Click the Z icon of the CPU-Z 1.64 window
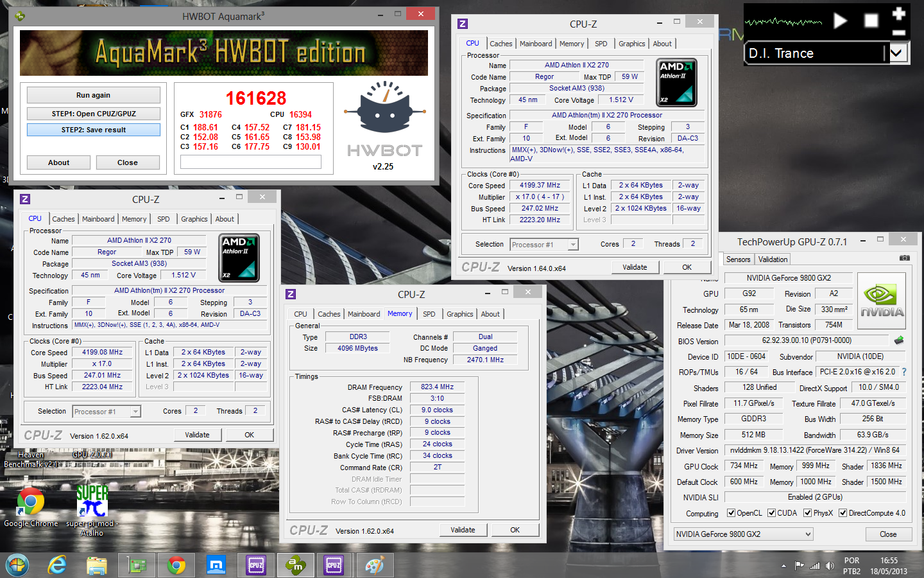The width and height of the screenshot is (924, 578). [463, 24]
